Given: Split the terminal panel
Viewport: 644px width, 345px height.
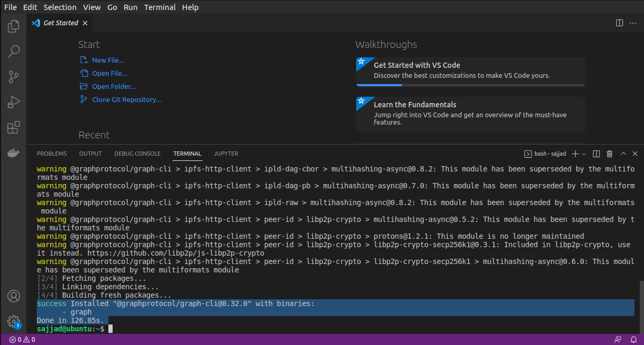Looking at the screenshot, I should [x=596, y=154].
